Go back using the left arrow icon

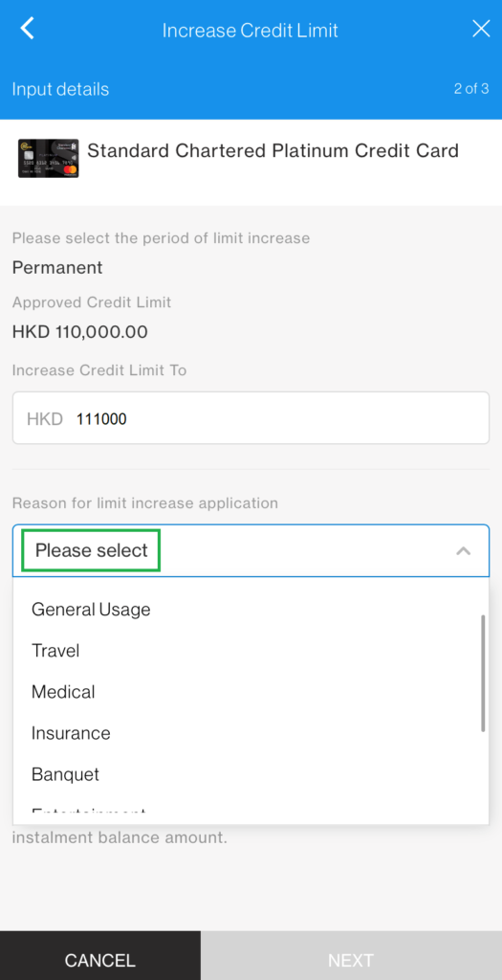point(27,28)
